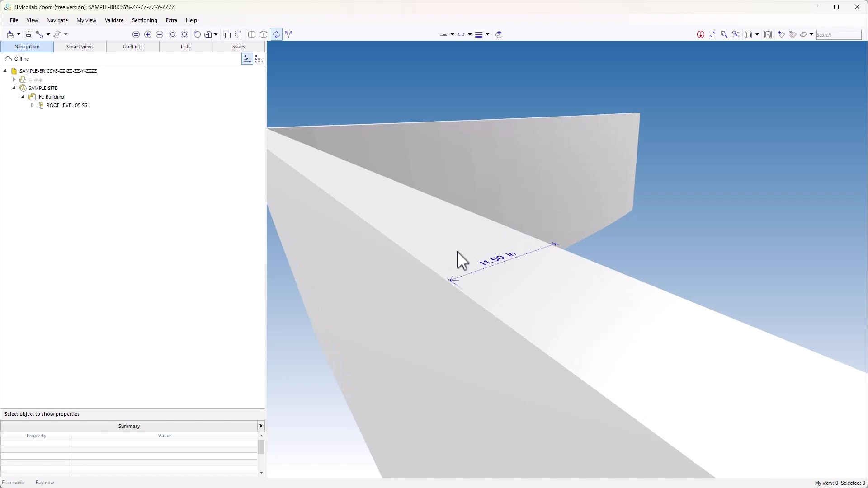Click the Buy now link
The width and height of the screenshot is (868, 488).
point(45,483)
